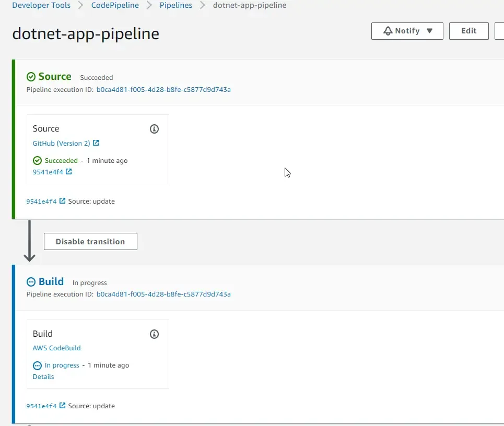Click the external link icon beside GitHub (Version 2)

(x=97, y=143)
